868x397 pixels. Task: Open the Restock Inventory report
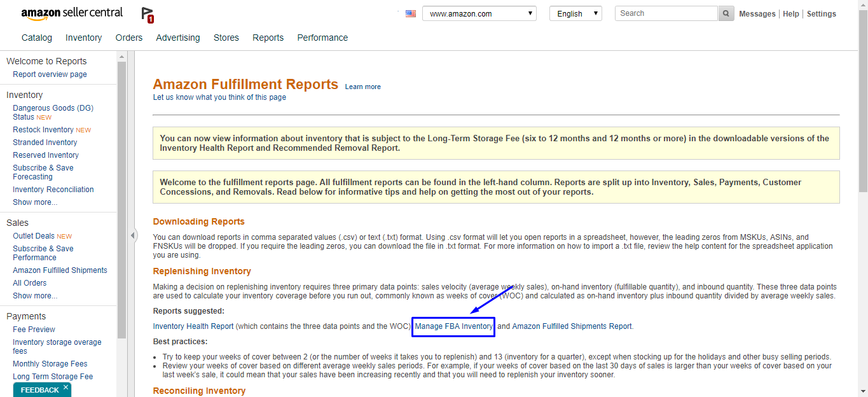pyautogui.click(x=43, y=130)
